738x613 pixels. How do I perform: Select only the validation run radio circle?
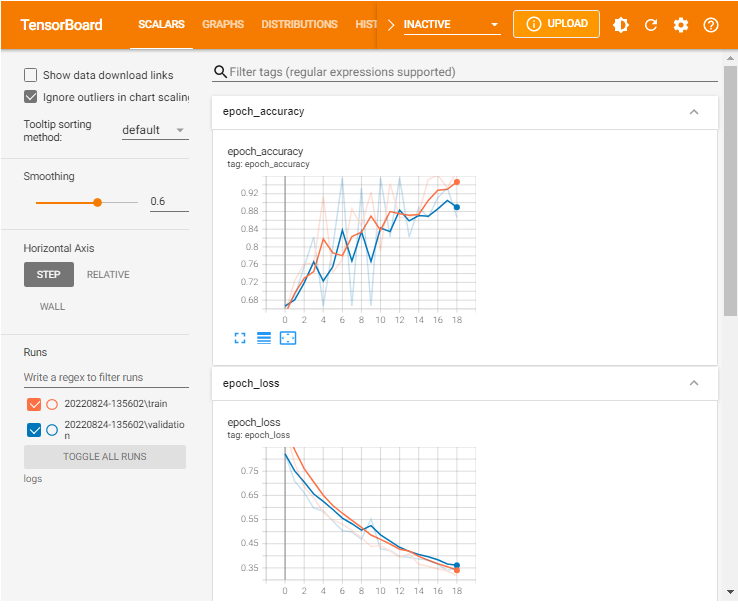point(52,430)
